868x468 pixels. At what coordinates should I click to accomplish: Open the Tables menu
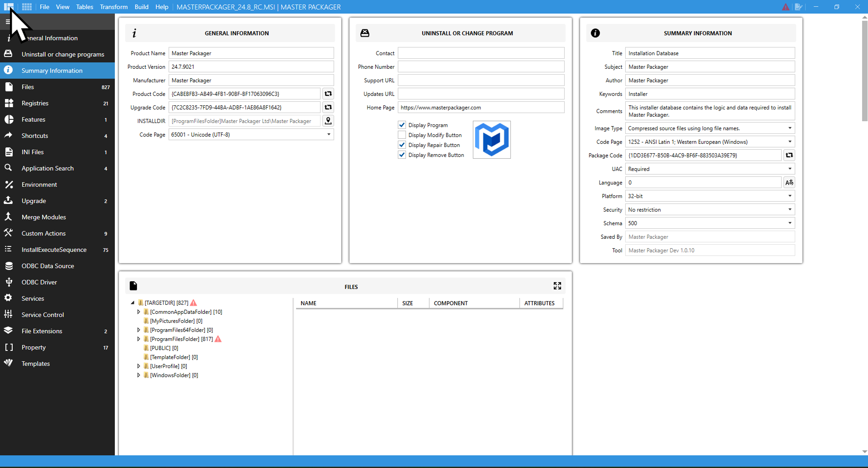85,7
